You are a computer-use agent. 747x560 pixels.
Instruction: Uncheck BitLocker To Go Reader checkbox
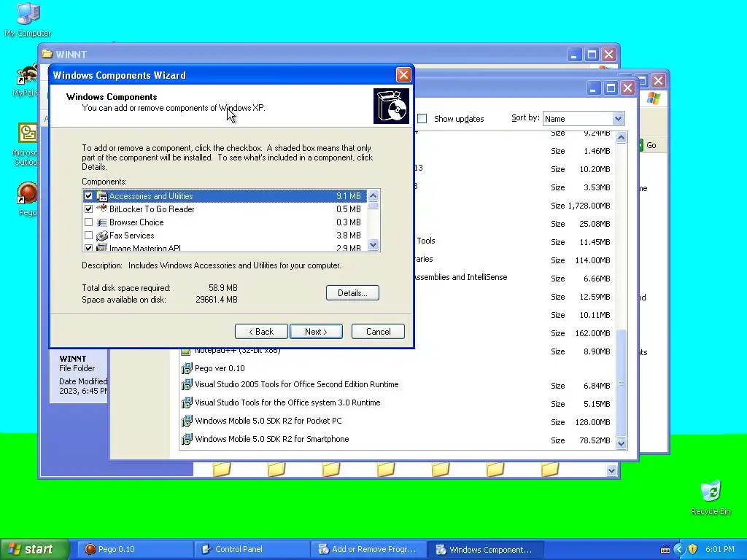(x=88, y=209)
